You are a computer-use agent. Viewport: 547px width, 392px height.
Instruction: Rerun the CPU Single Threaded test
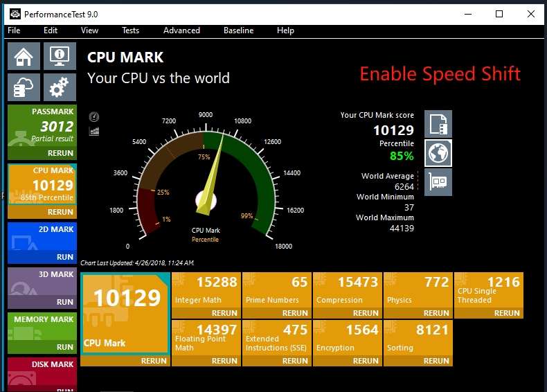[507, 313]
